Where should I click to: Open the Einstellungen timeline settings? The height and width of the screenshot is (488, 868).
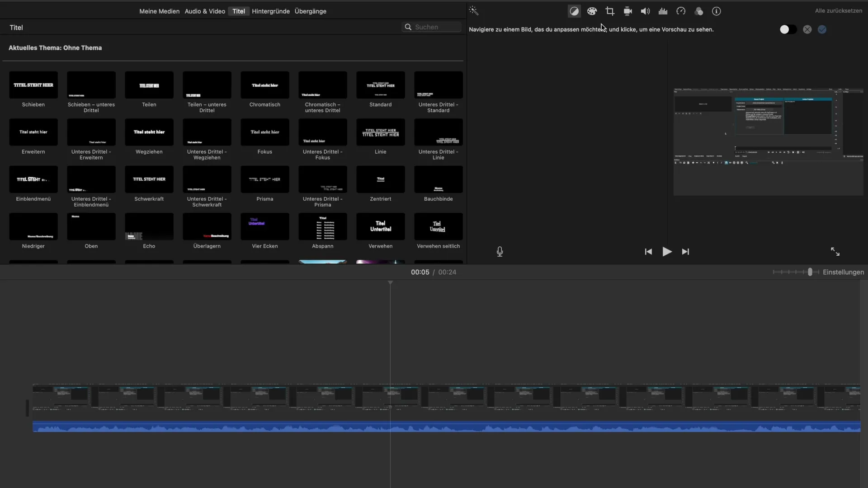843,272
